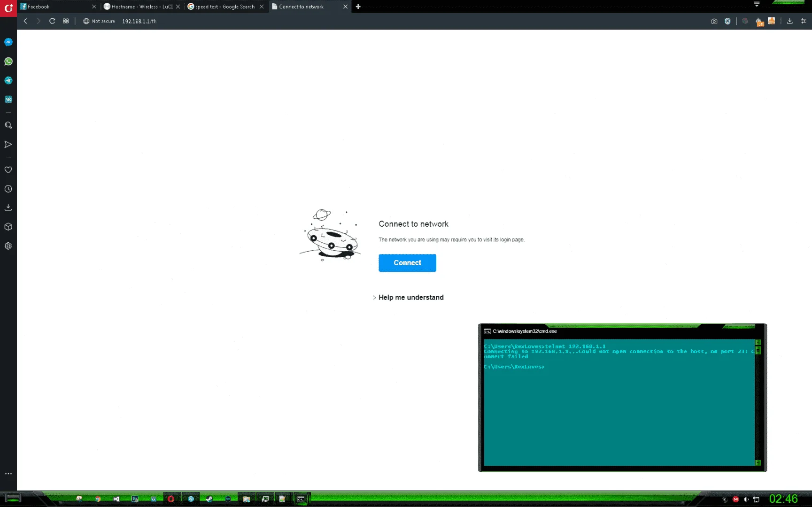Open extensions cube icon in sidebar
The image size is (812, 507).
tap(8, 227)
